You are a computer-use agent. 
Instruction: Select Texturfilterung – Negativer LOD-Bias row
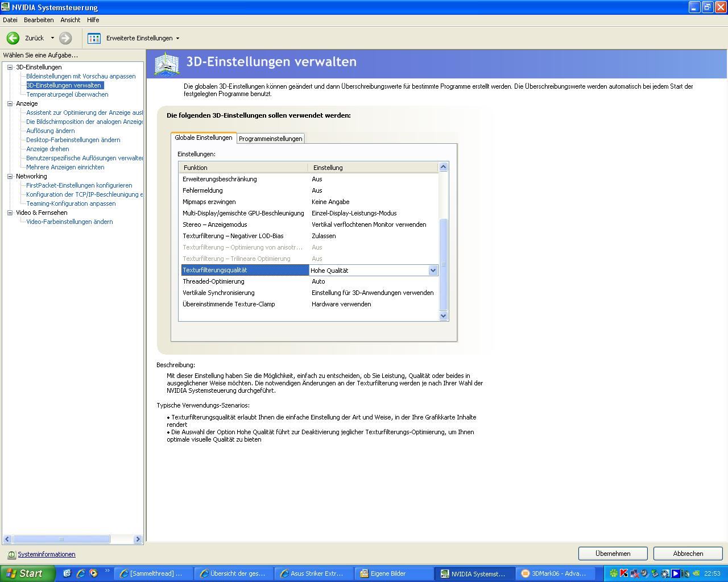(x=309, y=236)
